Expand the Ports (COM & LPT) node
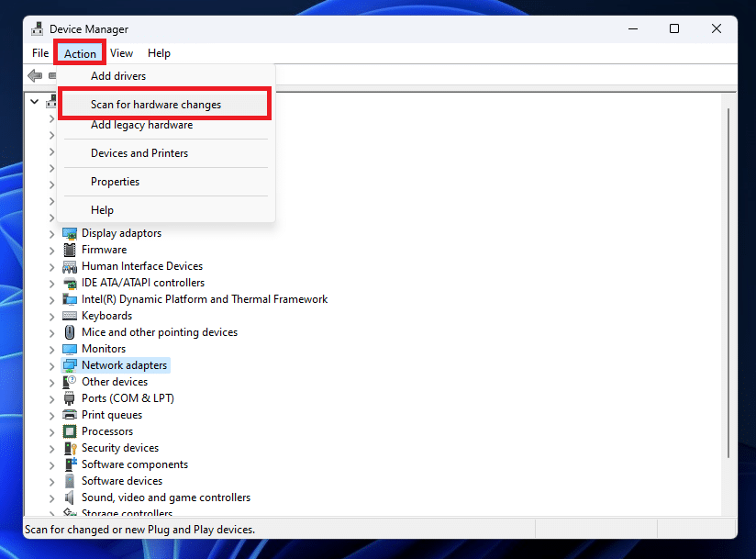This screenshot has height=559, width=756. coord(52,397)
